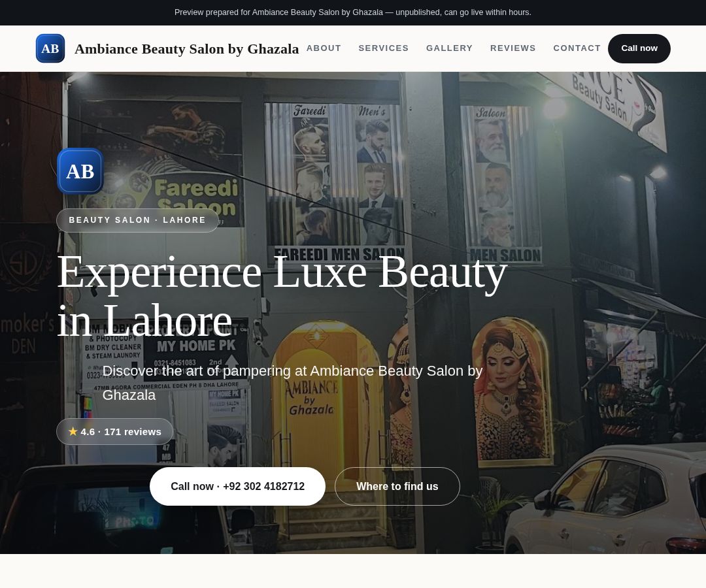Open the About nav link

(324, 48)
